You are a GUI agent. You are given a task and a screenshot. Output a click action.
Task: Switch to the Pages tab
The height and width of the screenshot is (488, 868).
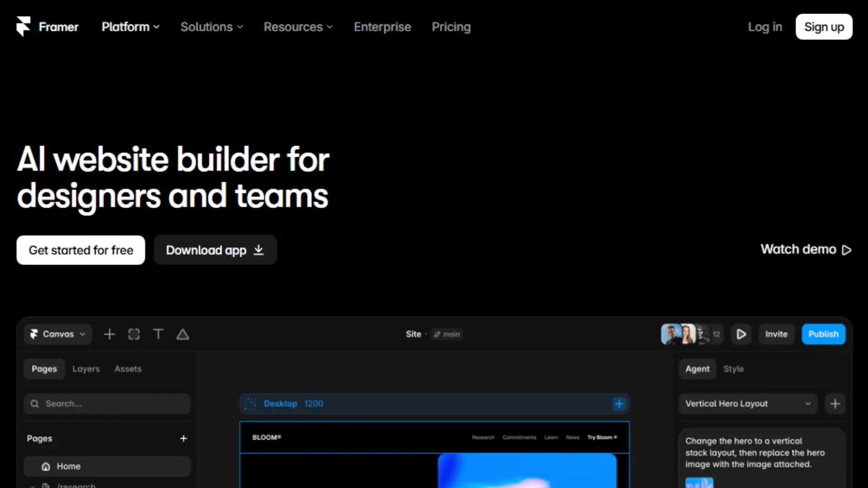(44, 369)
